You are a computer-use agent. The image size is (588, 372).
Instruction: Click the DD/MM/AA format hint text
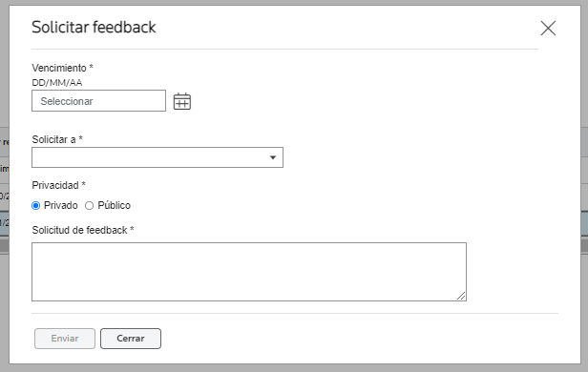click(x=57, y=83)
